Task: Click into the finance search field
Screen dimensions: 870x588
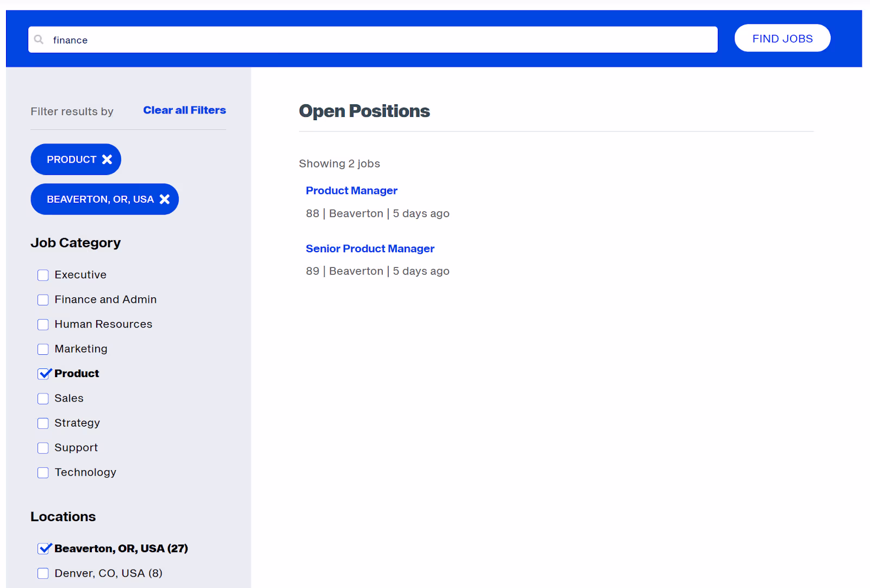Action: (373, 40)
